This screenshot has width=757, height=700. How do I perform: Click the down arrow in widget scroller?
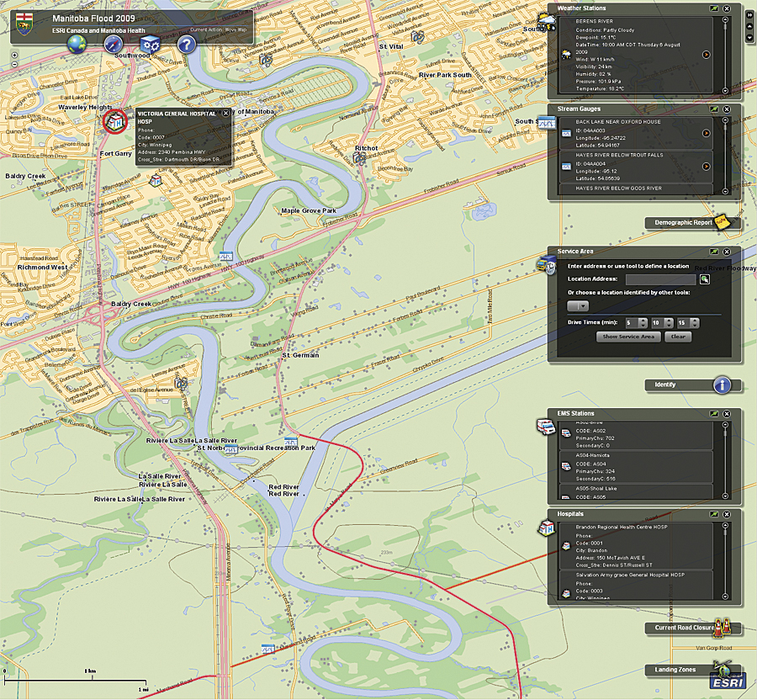749,38
